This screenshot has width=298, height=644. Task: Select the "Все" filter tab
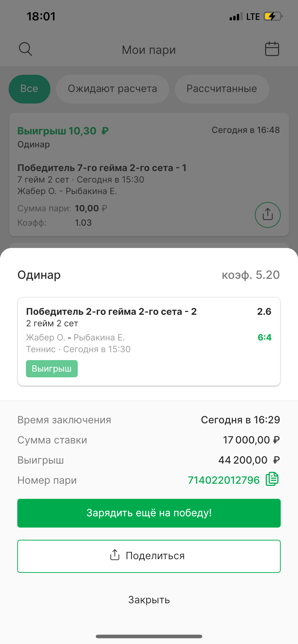point(29,89)
